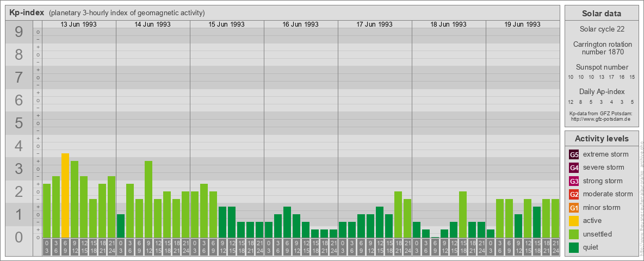Click the Solar cycle 22 text

pos(601,29)
